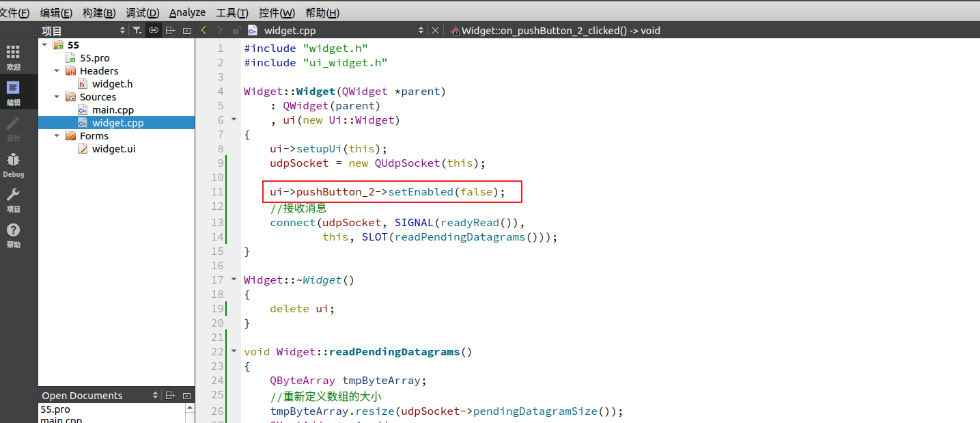Image resolution: width=980 pixels, height=423 pixels.
Task: Collapse the Sources folder
Action: 57,97
